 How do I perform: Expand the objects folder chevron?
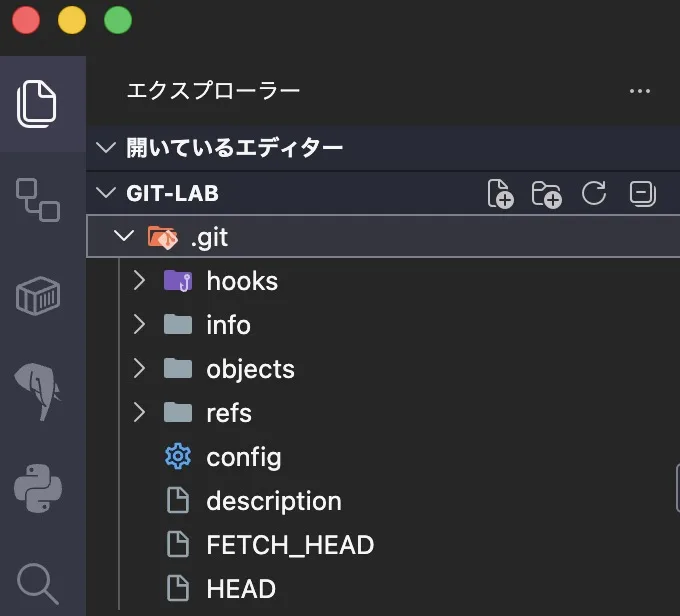[139, 368]
